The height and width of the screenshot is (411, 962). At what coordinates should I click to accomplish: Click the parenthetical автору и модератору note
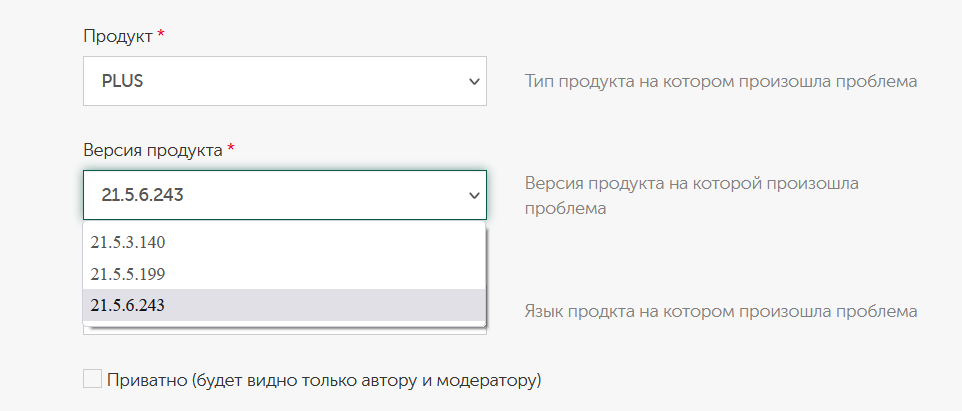(x=366, y=380)
